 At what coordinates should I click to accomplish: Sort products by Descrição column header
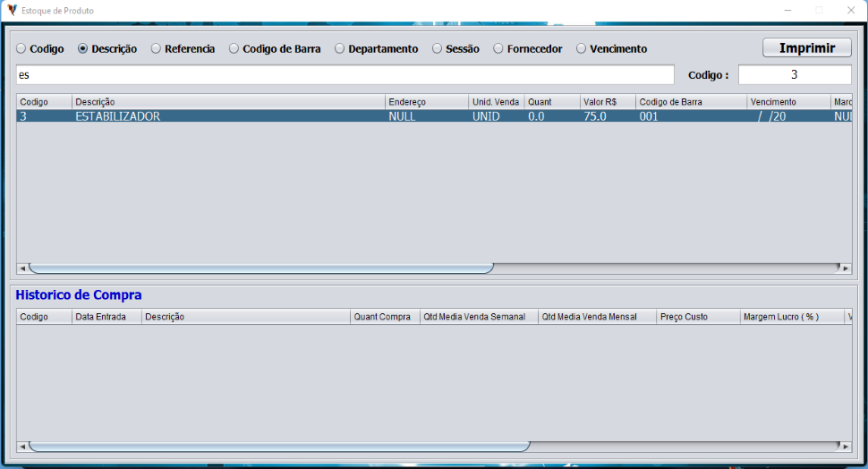(228, 102)
